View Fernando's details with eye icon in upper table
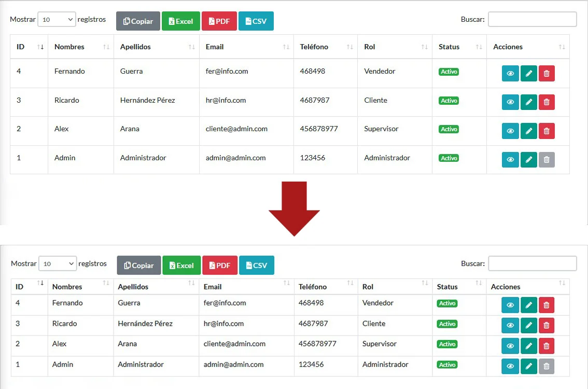The height and width of the screenshot is (389, 588). [510, 74]
